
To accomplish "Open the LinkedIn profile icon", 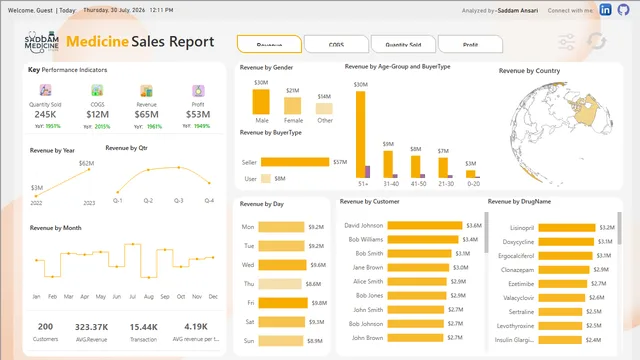I will (605, 10).
